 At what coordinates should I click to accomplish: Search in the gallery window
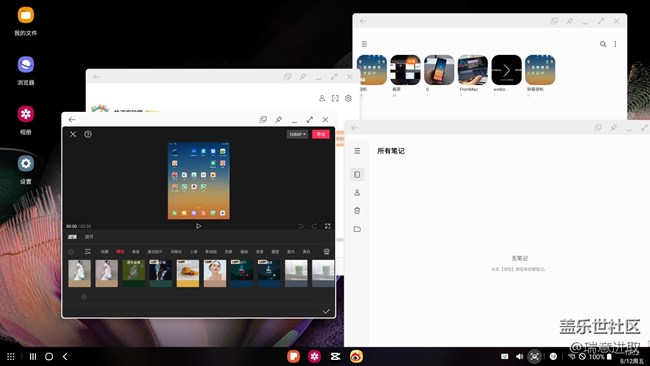[x=603, y=44]
